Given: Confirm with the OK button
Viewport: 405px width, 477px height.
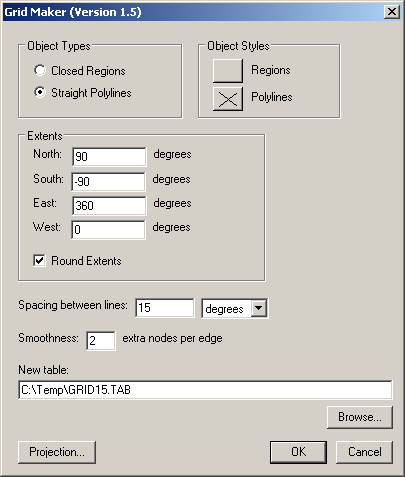Looking at the screenshot, I should pos(298,452).
